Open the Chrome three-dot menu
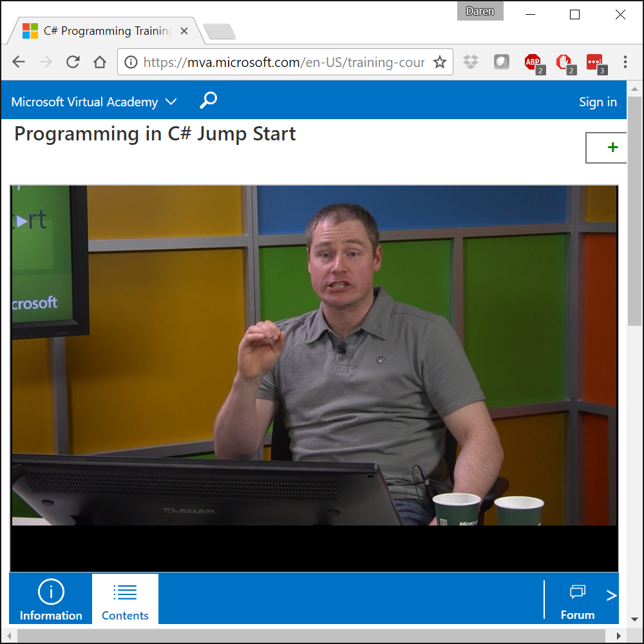 625,62
